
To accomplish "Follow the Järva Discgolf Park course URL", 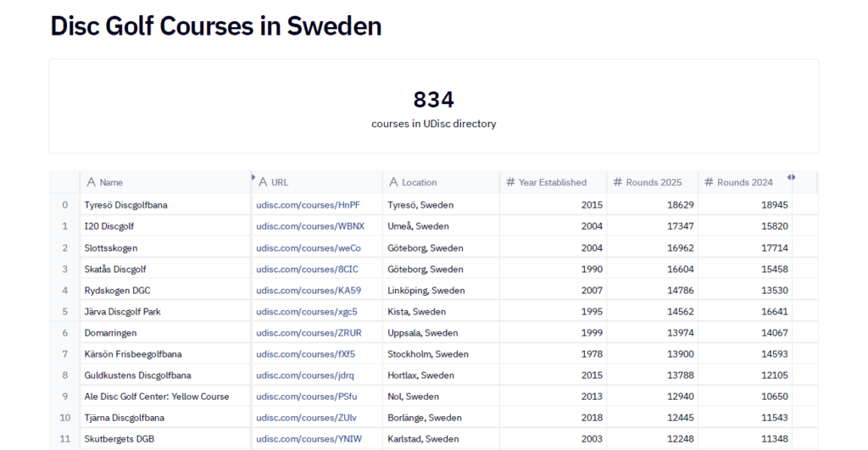I will tap(306, 311).
